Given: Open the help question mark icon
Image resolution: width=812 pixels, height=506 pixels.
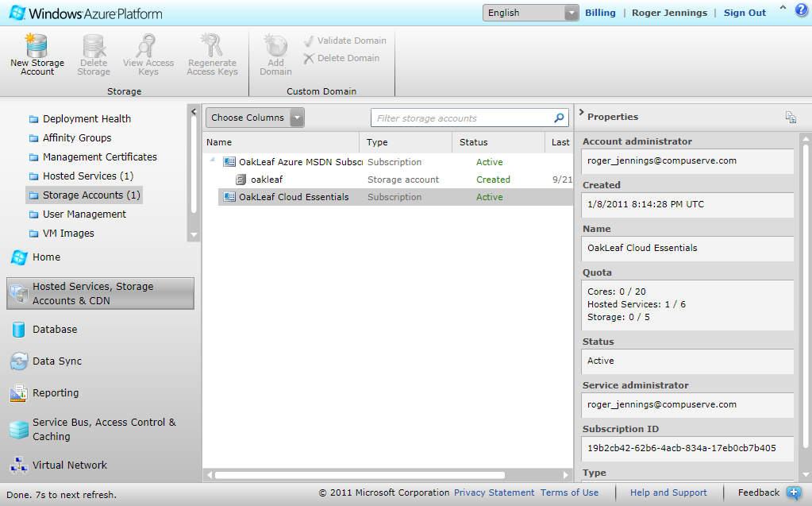Looking at the screenshot, I should pos(801,11).
